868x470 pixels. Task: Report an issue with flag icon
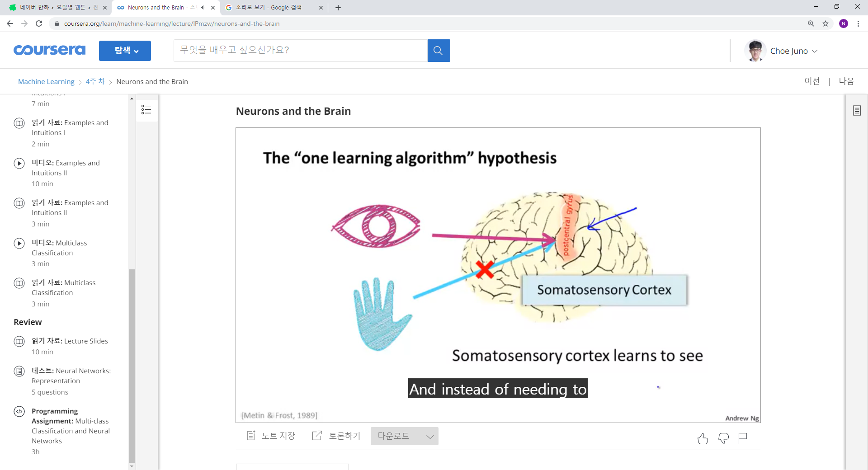(x=742, y=438)
